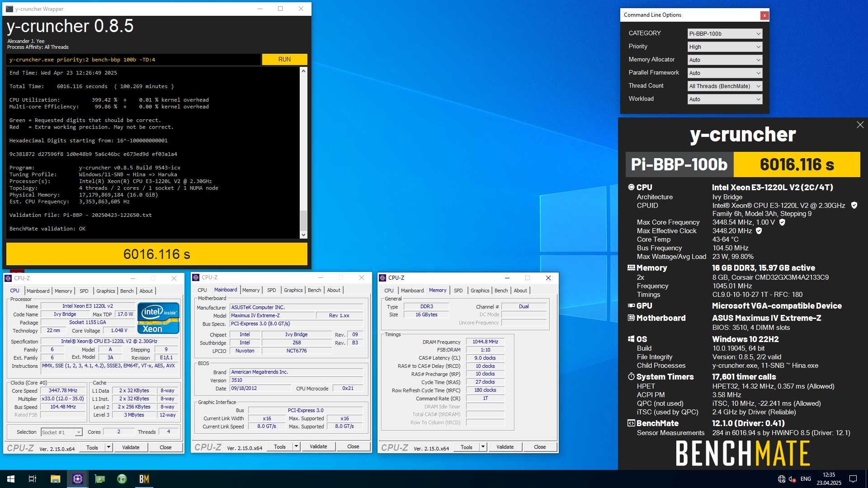Open network globe tray icon

[x=781, y=479]
